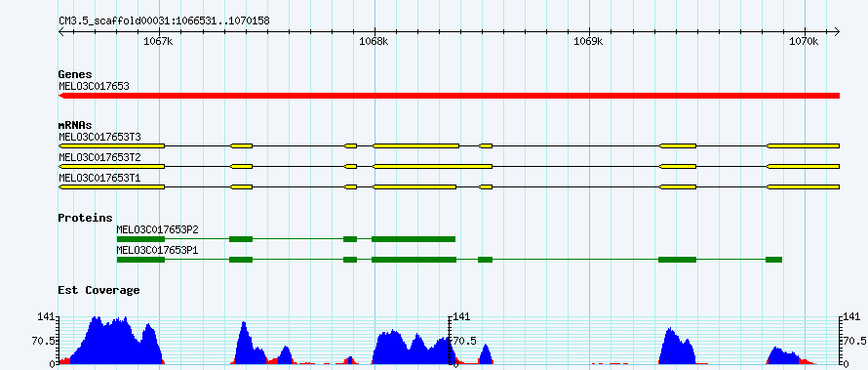Viewport: 868px width, 370px height.
Task: Click the 1070k ruler tick label
Action: tap(805, 42)
